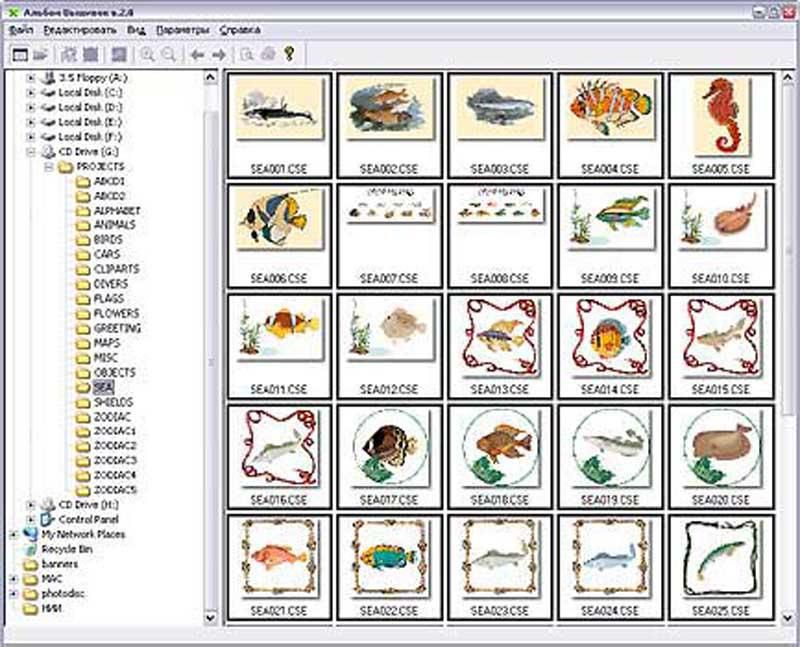Screen dimensions: 800x647
Task: Click the folder tree scroll down arrow
Action: point(211,619)
